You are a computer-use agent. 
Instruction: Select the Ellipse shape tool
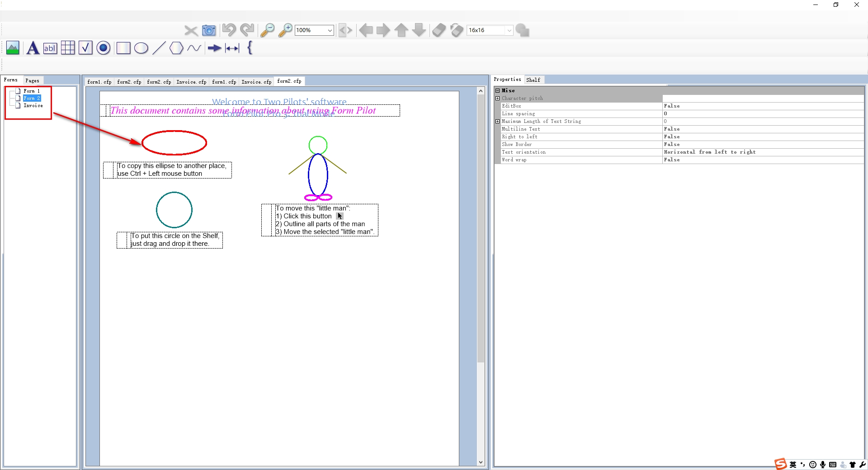click(141, 47)
